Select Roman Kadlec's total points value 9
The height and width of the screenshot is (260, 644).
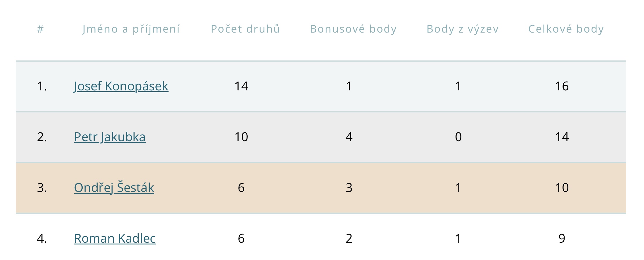coord(562,239)
